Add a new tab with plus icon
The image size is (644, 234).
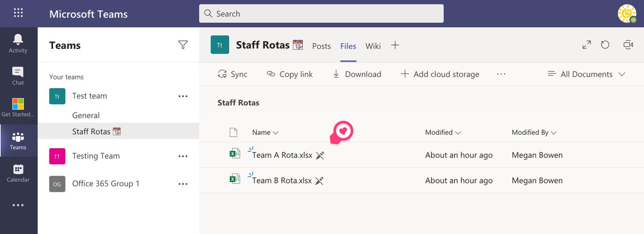click(x=395, y=45)
